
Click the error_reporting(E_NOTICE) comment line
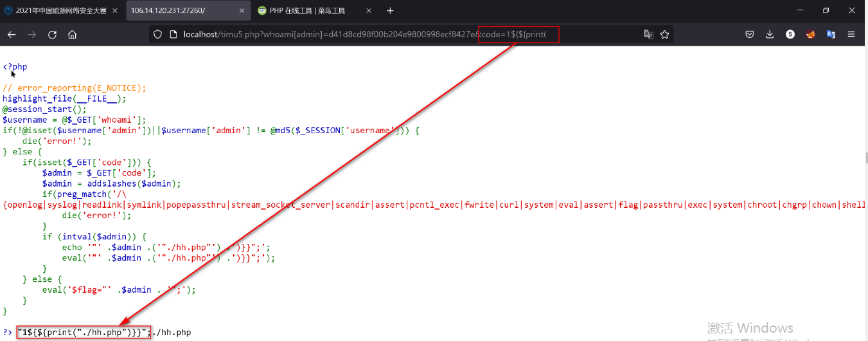(x=75, y=88)
